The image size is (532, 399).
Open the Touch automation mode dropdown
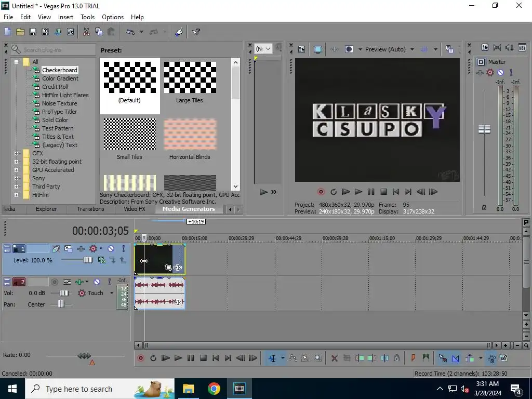point(112,293)
